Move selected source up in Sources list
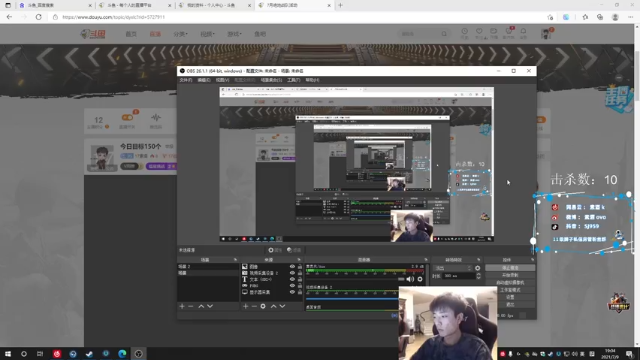The image size is (640, 360). coord(273,306)
